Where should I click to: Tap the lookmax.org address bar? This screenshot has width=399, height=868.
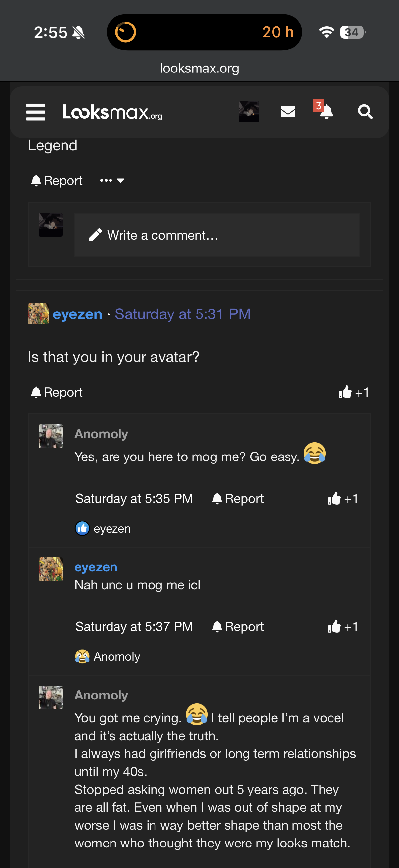pyautogui.click(x=199, y=69)
